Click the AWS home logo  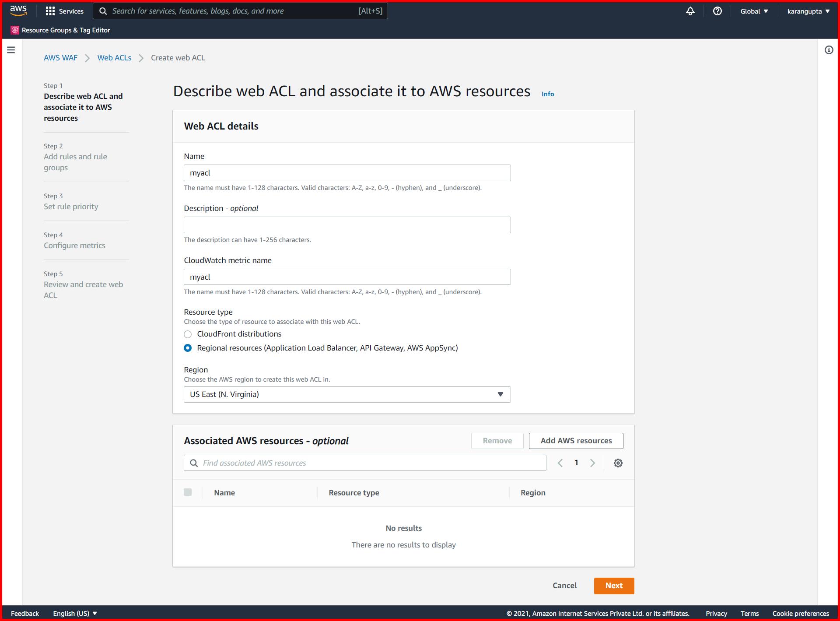click(x=18, y=11)
